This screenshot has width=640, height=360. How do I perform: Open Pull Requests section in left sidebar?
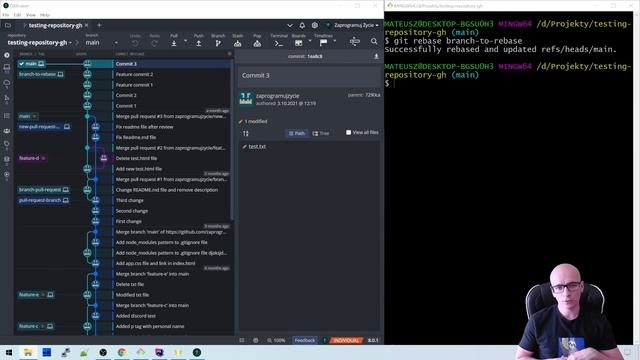[7, 99]
